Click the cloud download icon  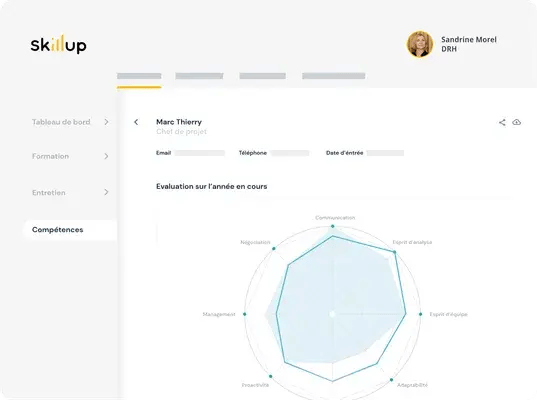pyautogui.click(x=516, y=122)
